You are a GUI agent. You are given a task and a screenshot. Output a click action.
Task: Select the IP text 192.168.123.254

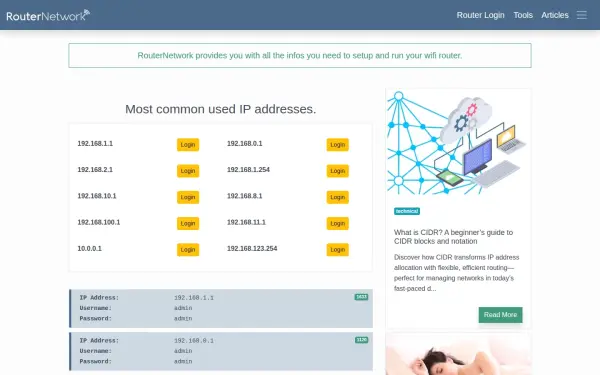[252, 248]
